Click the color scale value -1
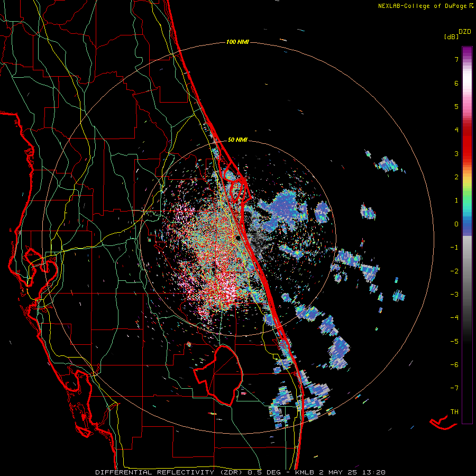Viewport: 476px width, 476px height. [454, 248]
